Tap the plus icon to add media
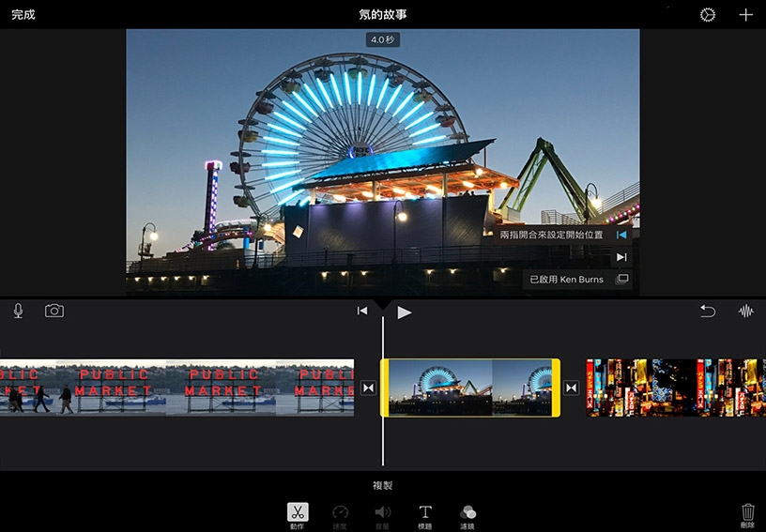The width and height of the screenshot is (766, 532). pyautogui.click(x=745, y=15)
